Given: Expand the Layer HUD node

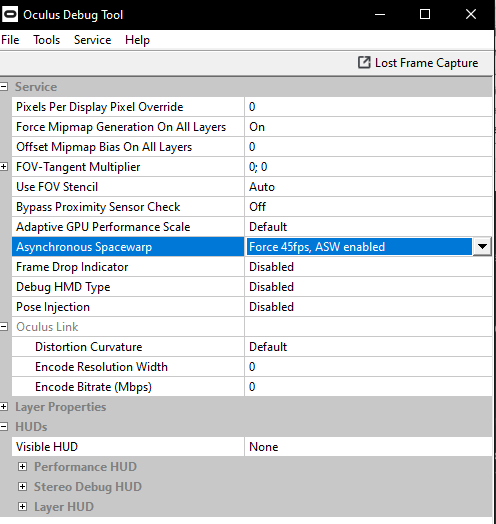Looking at the screenshot, I should [22, 507].
